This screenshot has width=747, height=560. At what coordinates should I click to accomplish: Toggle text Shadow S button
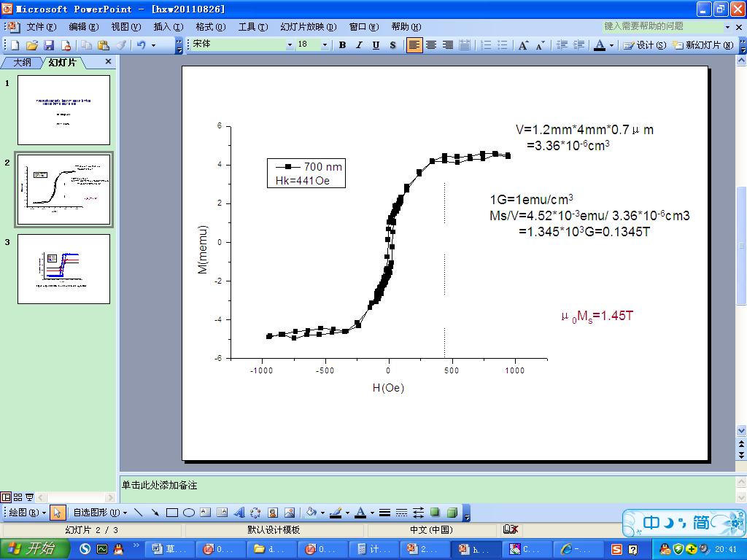(x=392, y=45)
